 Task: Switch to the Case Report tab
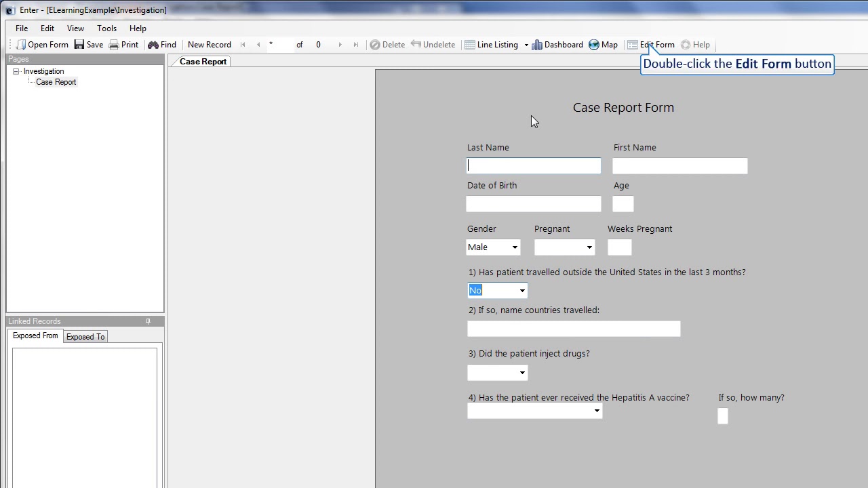[203, 62]
